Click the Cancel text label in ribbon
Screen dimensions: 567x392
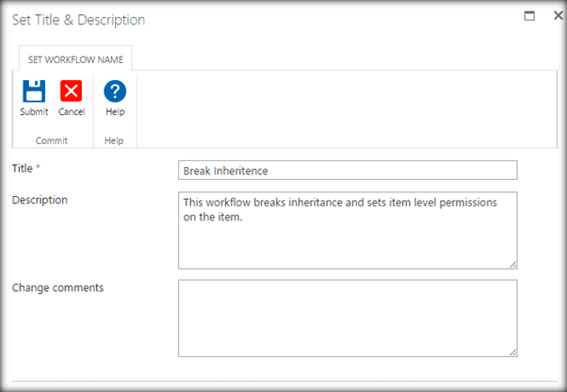[72, 112]
